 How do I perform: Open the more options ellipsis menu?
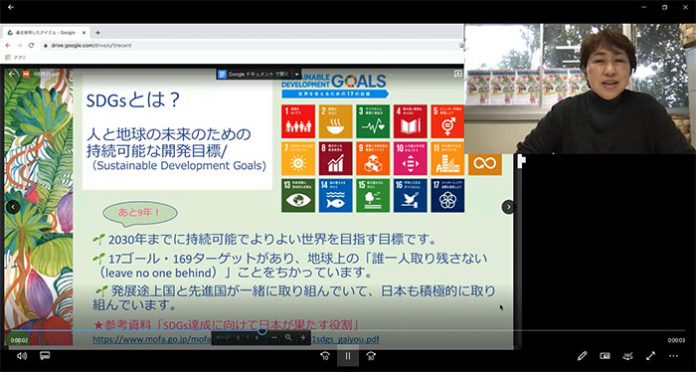pyautogui.click(x=673, y=356)
